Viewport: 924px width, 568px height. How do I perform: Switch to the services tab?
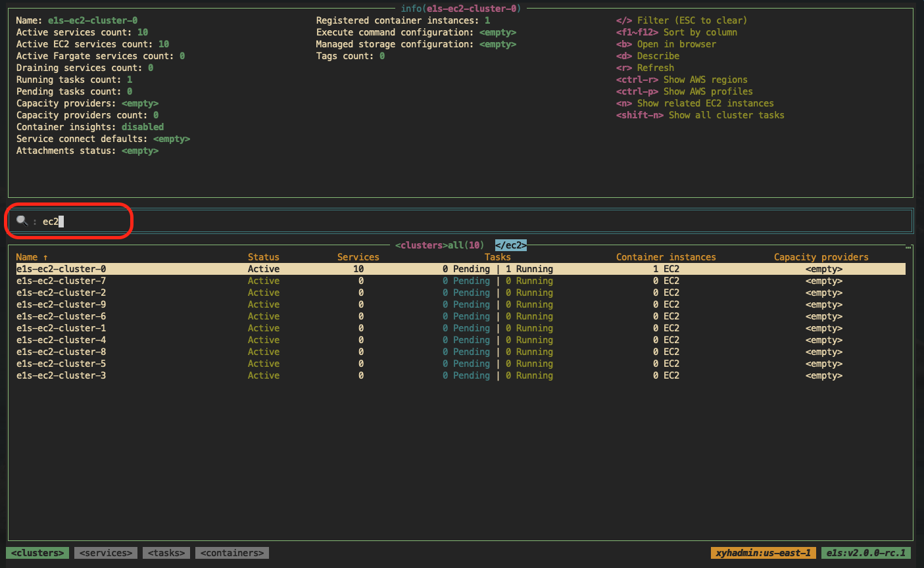(x=106, y=553)
